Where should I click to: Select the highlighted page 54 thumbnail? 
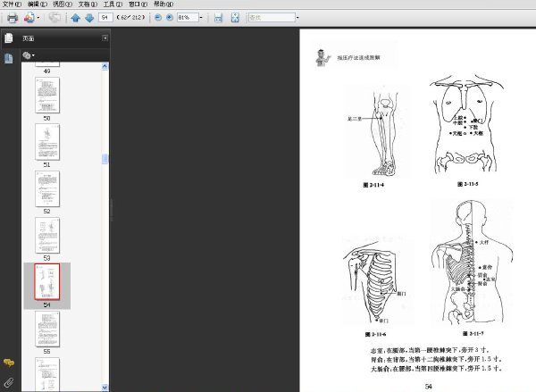(x=47, y=281)
